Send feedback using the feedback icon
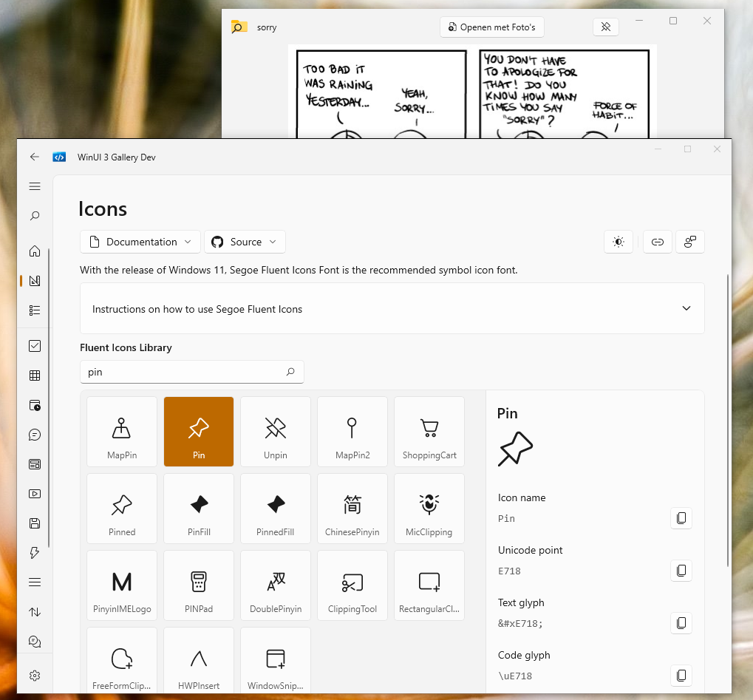The width and height of the screenshot is (753, 700). [x=689, y=242]
